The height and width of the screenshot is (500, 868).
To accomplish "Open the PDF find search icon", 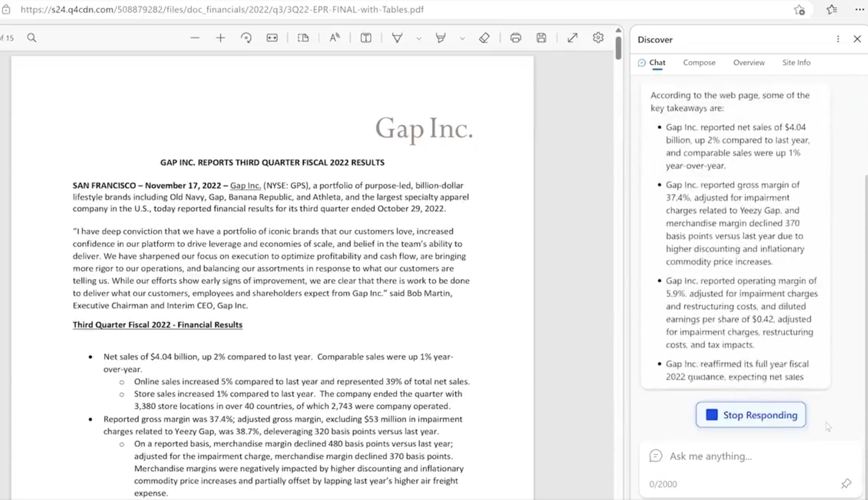I will pos(31,38).
